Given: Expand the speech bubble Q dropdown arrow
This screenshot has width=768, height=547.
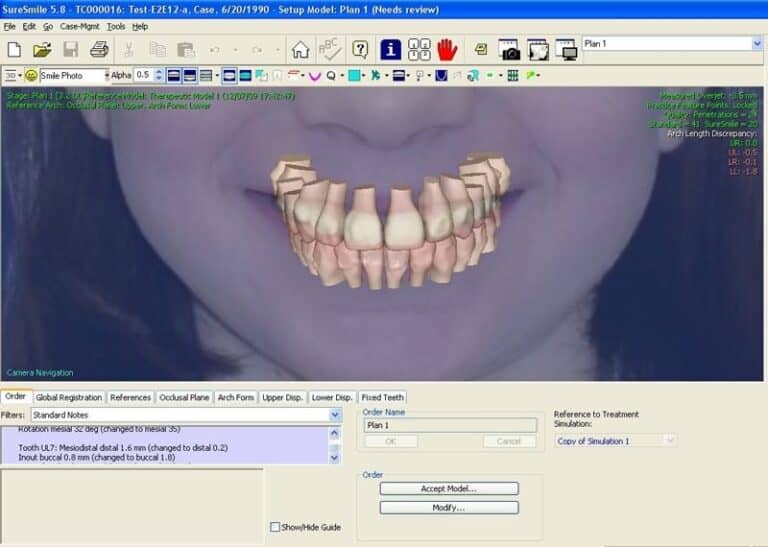Looking at the screenshot, I should click(x=342, y=75).
